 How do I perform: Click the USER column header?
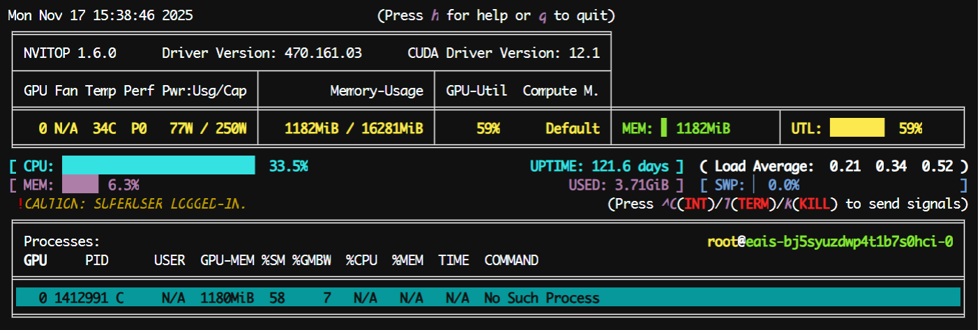click(169, 260)
